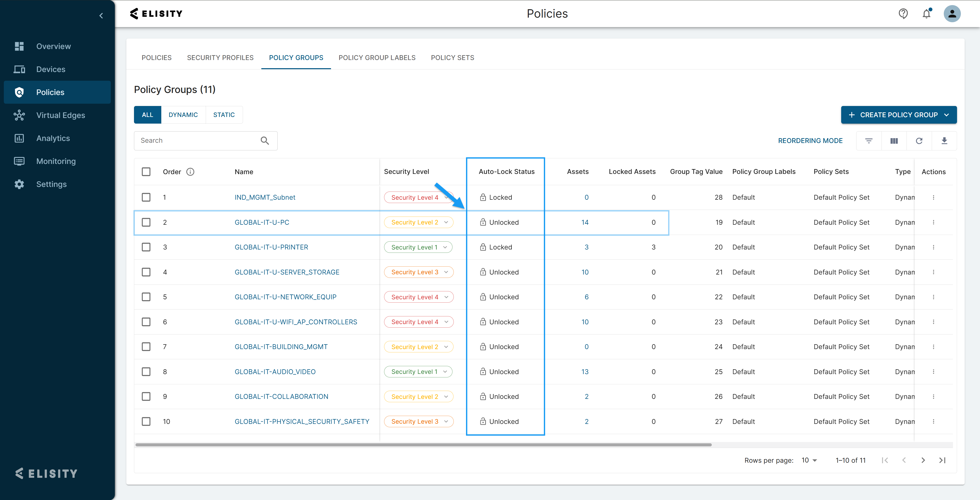Image resolution: width=980 pixels, height=500 pixels.
Task: Open the notifications bell
Action: (x=926, y=14)
